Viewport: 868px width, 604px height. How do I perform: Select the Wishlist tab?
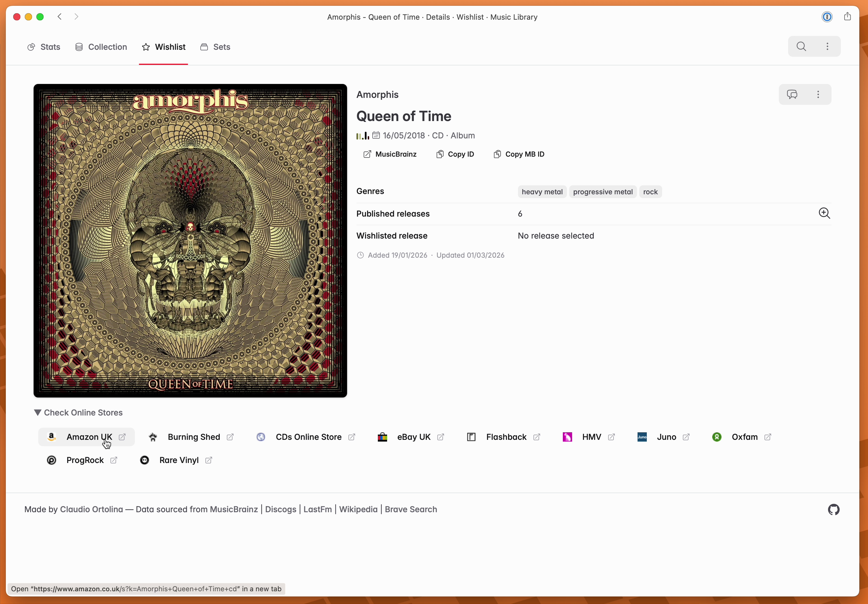point(163,47)
